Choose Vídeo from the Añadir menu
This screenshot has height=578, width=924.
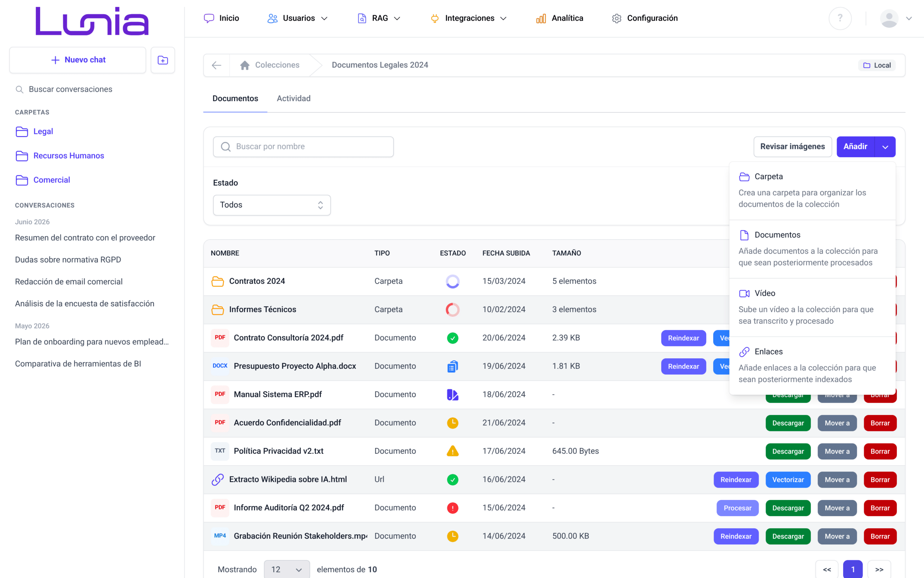pyautogui.click(x=812, y=307)
